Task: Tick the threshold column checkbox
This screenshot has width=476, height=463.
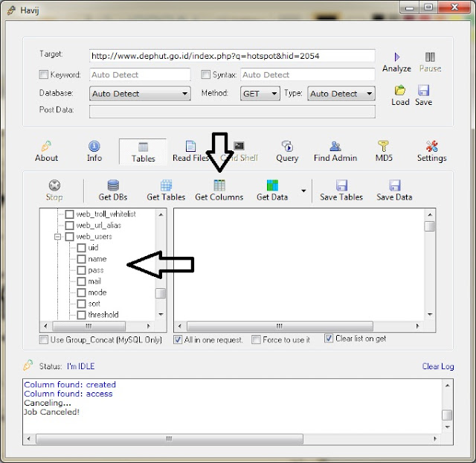Action: [81, 315]
